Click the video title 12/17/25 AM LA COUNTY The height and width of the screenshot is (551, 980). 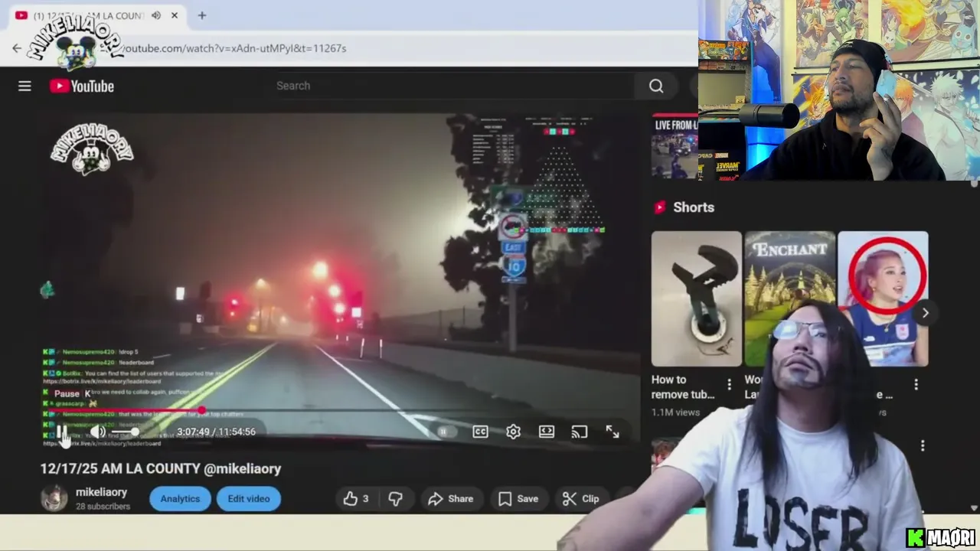[161, 468]
